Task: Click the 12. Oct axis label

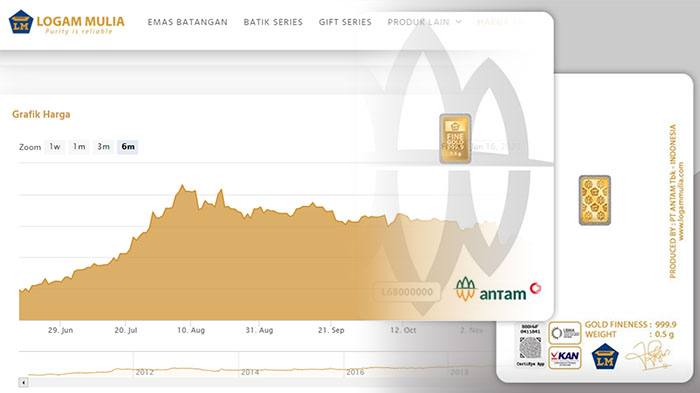Action: 403,330
